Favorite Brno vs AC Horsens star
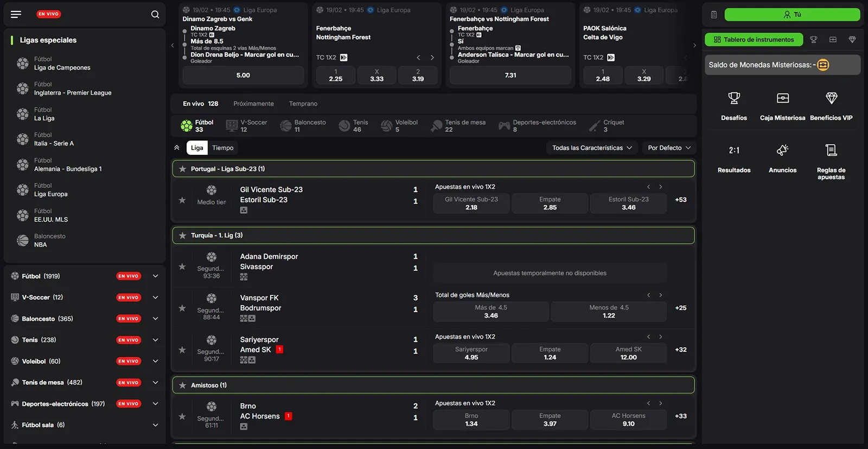Viewport: 868px width, 449px height. click(x=182, y=416)
